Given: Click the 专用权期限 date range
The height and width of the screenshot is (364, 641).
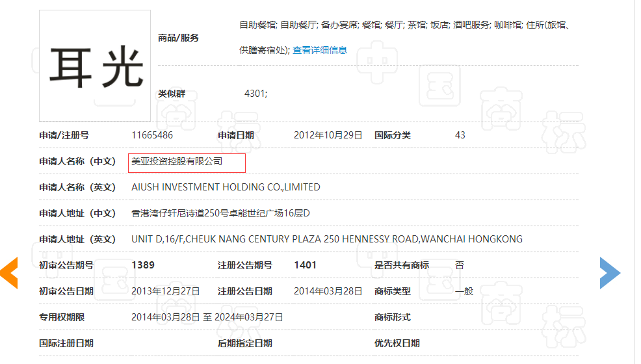Looking at the screenshot, I should coord(207,317).
